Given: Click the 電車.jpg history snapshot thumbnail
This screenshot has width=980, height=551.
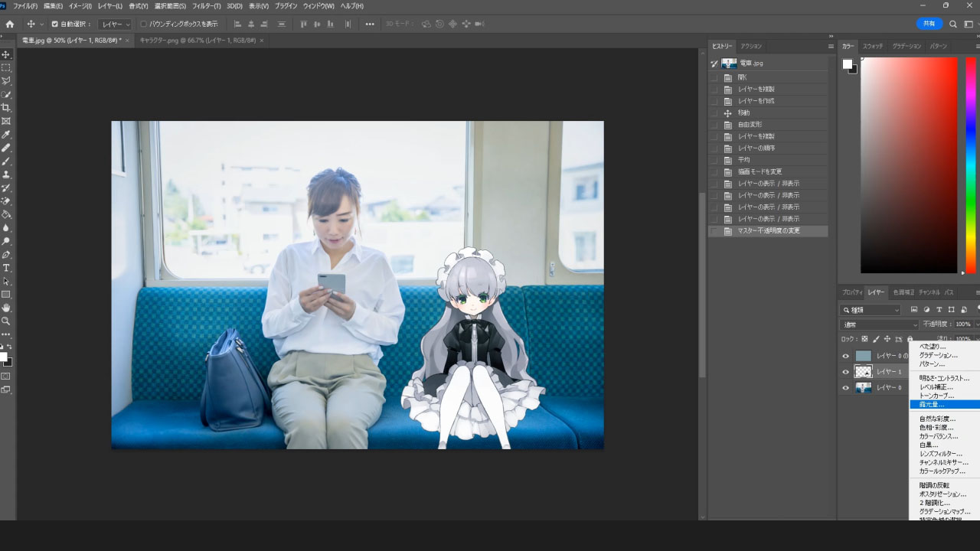Looking at the screenshot, I should [x=729, y=64].
